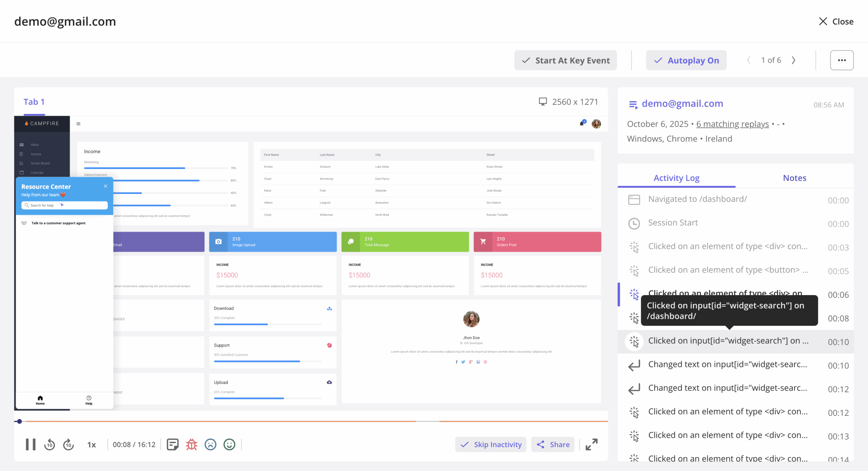Enter fullscreen replay mode

coord(592,444)
